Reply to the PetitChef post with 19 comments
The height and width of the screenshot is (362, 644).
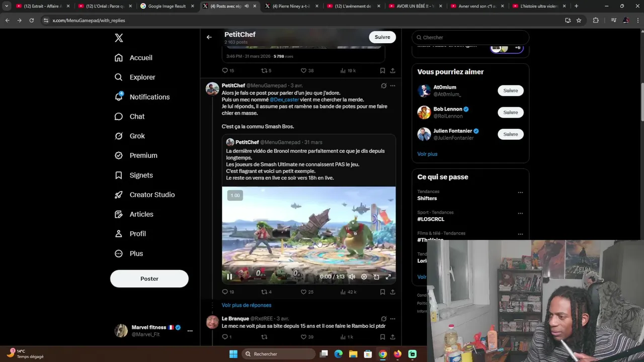coord(228,292)
